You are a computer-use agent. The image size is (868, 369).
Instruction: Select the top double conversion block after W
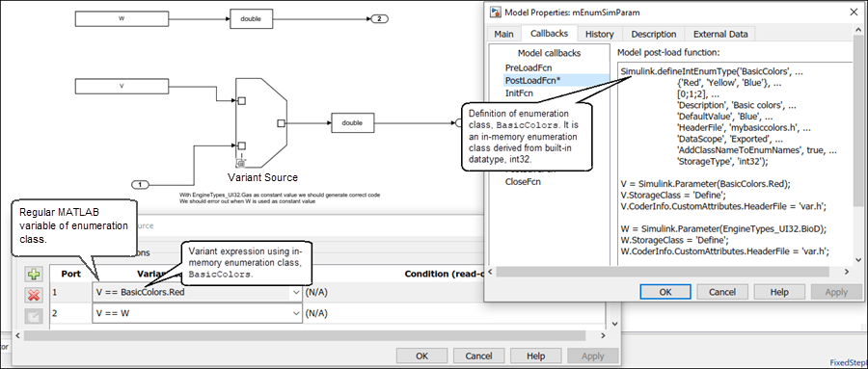coord(252,19)
